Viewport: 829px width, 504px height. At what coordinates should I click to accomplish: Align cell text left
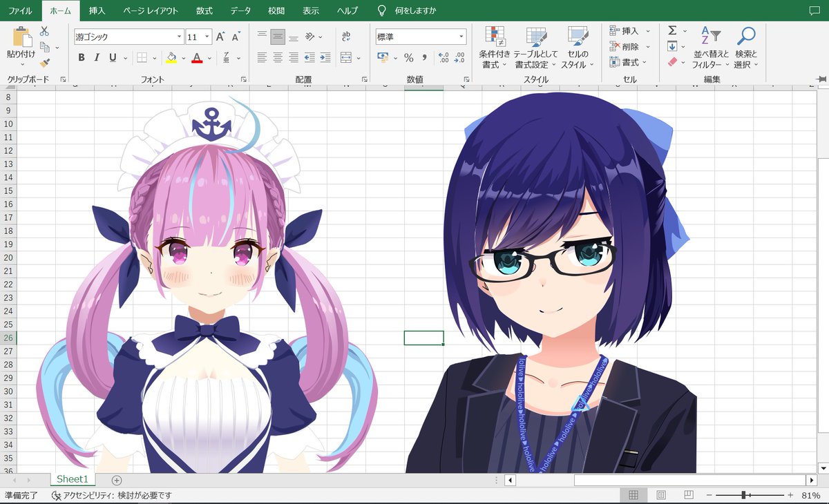point(262,57)
